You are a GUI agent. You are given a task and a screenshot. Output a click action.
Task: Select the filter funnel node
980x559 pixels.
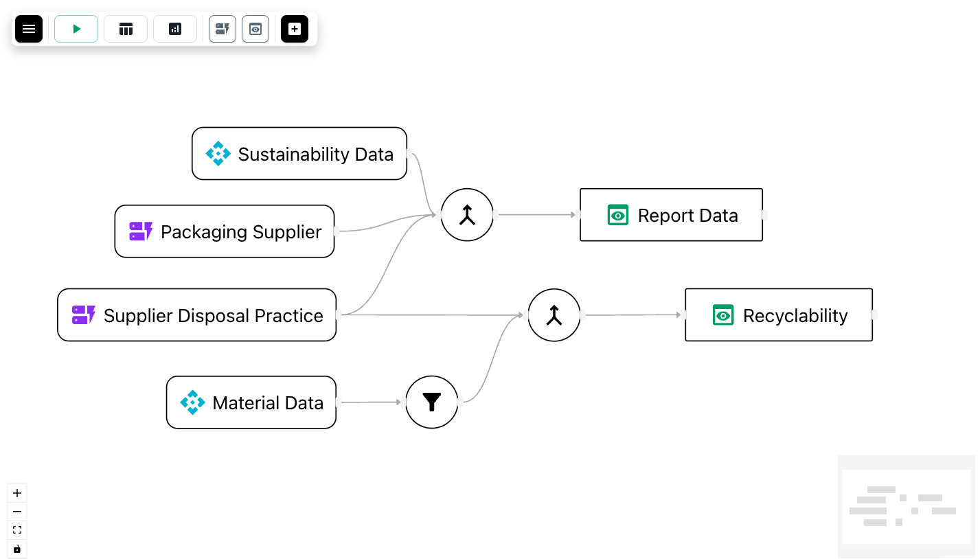[x=432, y=402]
